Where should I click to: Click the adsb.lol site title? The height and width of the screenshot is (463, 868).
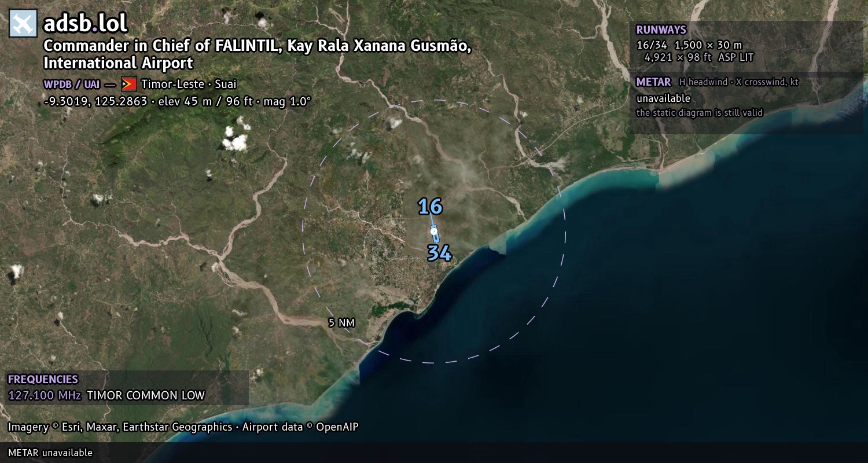click(86, 24)
